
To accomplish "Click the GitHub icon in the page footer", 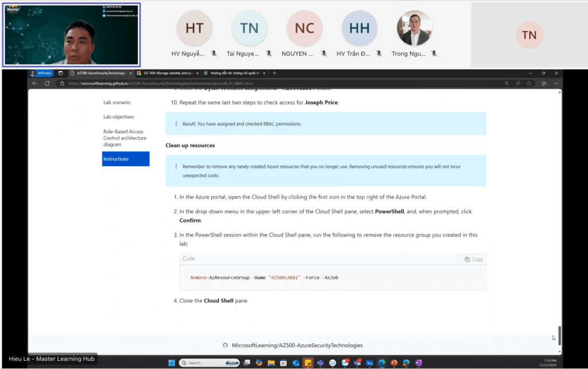I will coord(225,345).
